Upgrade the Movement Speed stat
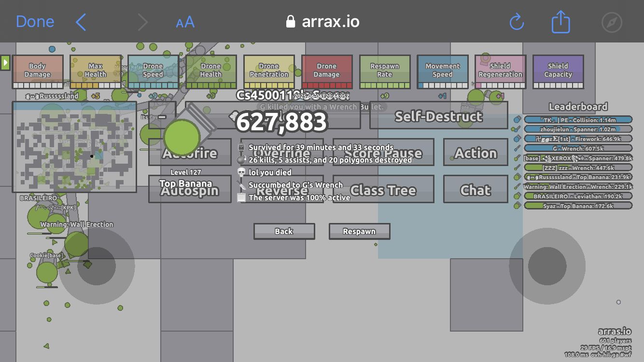 click(443, 72)
